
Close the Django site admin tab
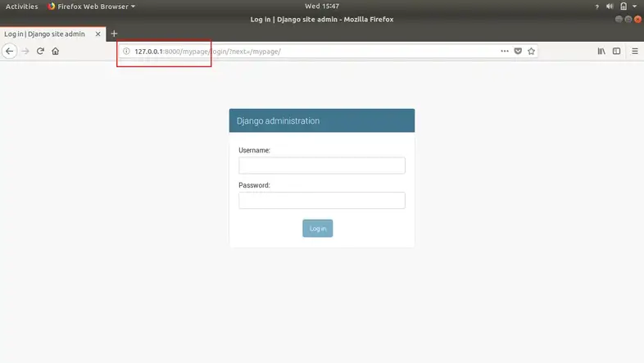(x=98, y=34)
